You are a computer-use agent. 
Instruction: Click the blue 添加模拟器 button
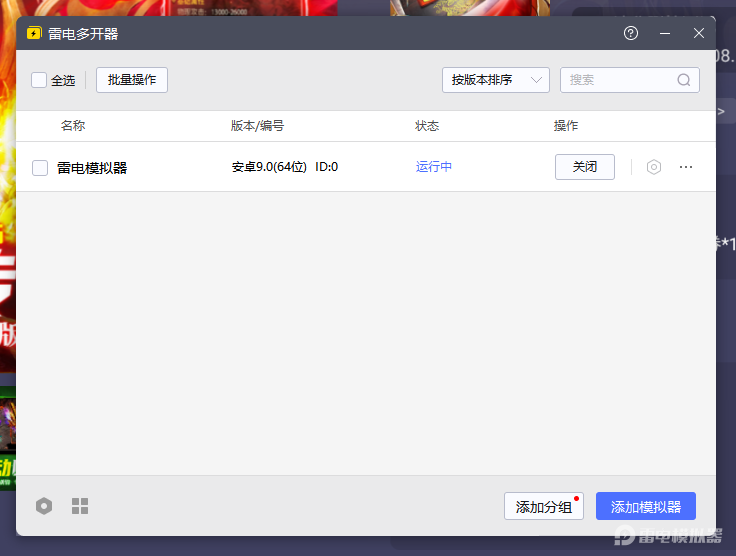646,506
